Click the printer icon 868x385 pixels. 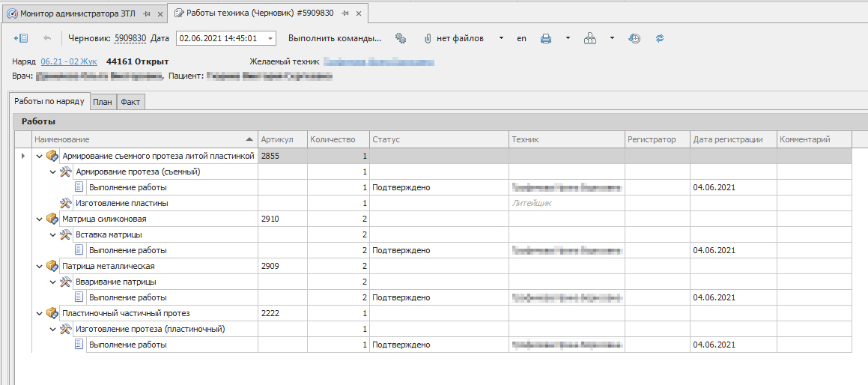(x=546, y=38)
